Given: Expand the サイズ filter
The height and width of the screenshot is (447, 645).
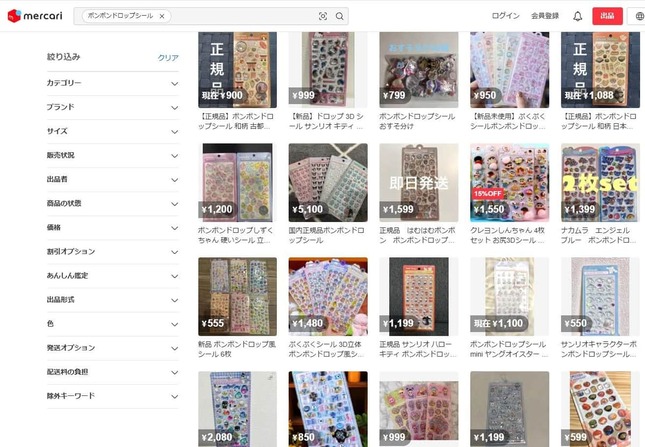Looking at the screenshot, I should tap(112, 132).
